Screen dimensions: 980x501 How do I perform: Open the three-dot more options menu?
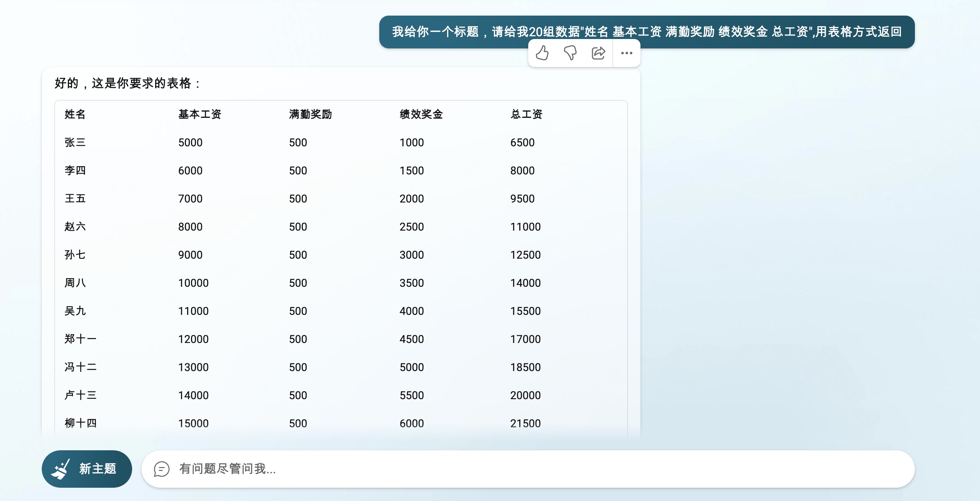(x=626, y=53)
